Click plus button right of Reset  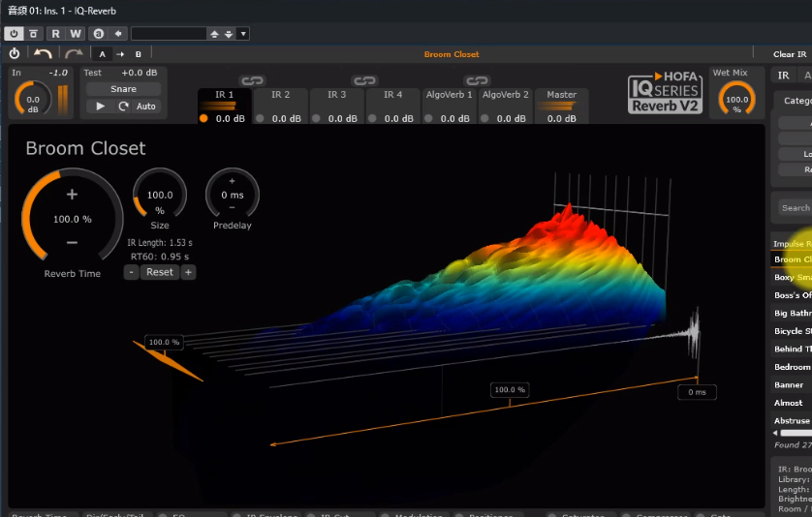click(x=189, y=272)
